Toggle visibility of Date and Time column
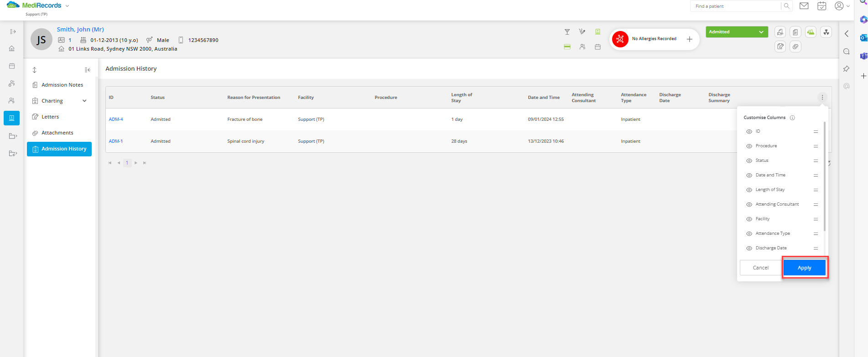The width and height of the screenshot is (868, 357). 749,175
